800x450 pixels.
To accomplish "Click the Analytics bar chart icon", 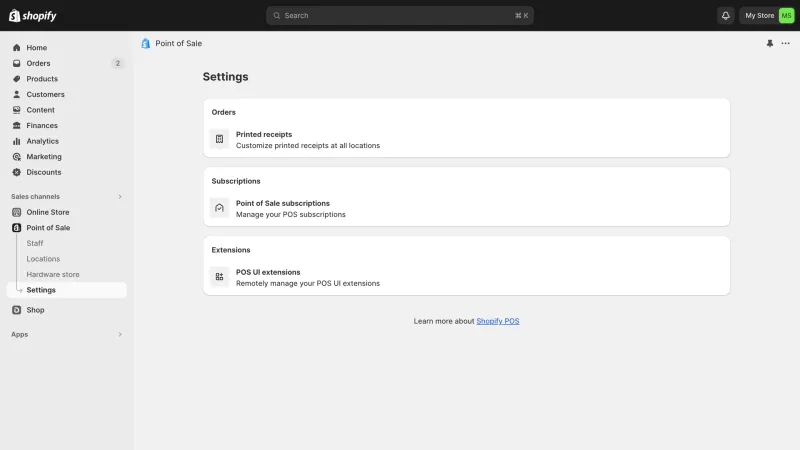I will (x=16, y=141).
